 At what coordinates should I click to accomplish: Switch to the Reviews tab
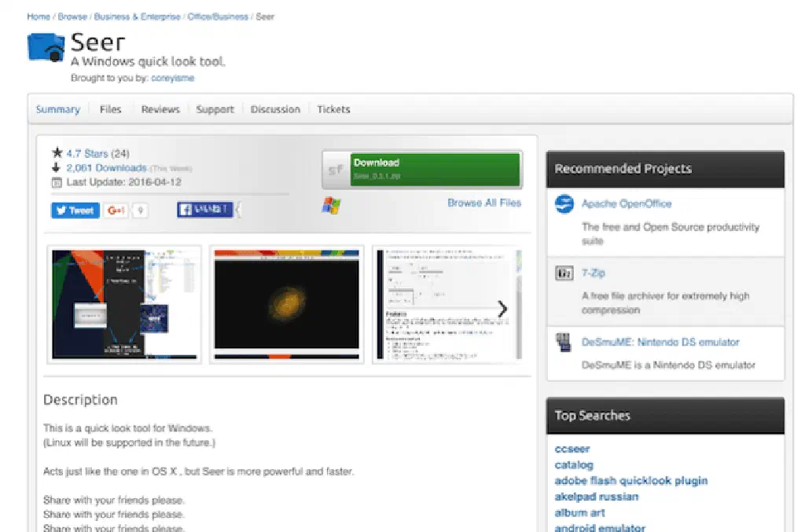point(160,109)
